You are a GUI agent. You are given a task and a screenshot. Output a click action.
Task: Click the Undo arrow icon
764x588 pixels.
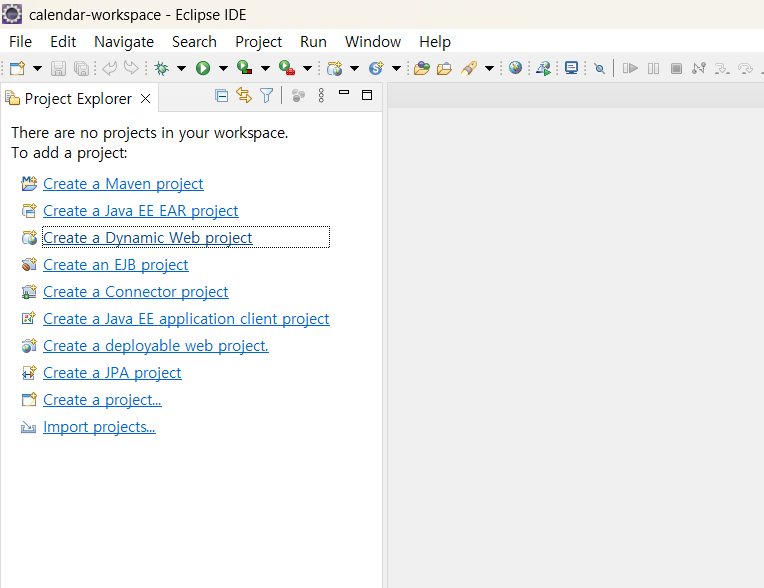point(110,68)
